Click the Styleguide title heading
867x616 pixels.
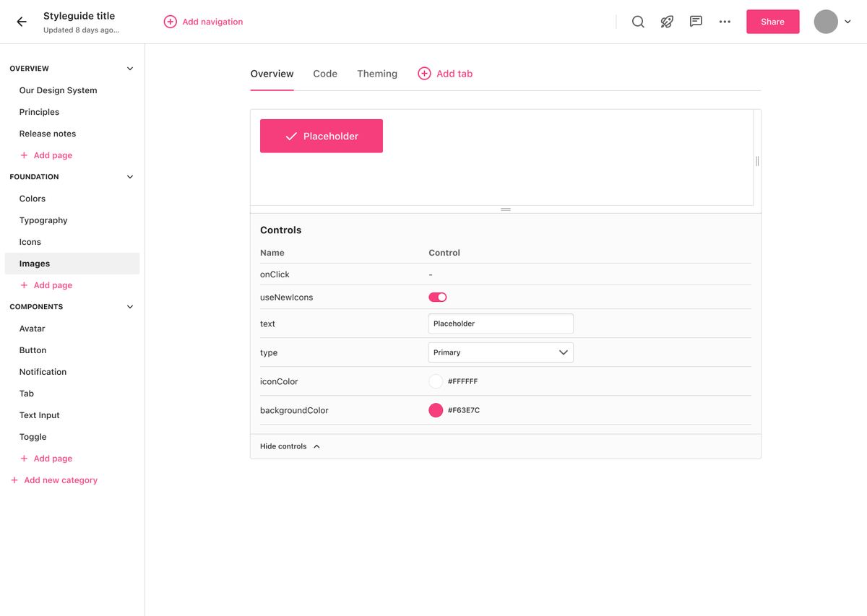(79, 16)
